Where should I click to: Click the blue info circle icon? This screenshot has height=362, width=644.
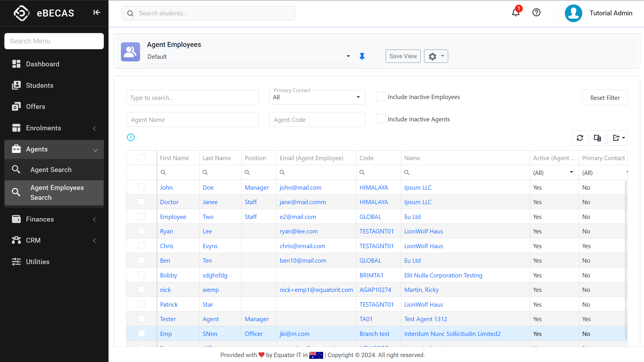click(x=131, y=137)
